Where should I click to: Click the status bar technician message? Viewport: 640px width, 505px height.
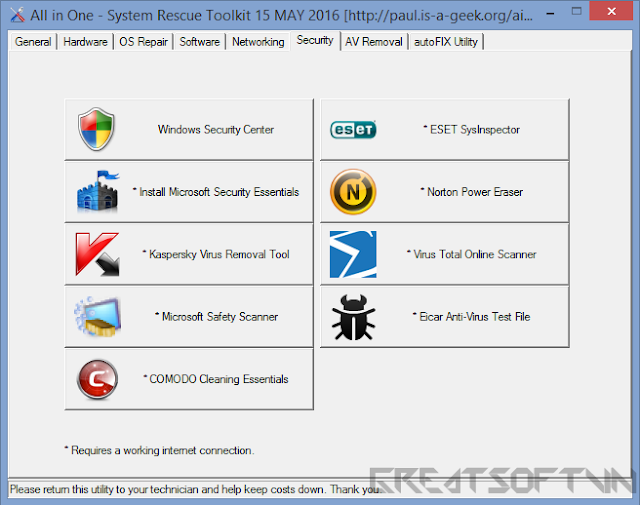pos(195,489)
